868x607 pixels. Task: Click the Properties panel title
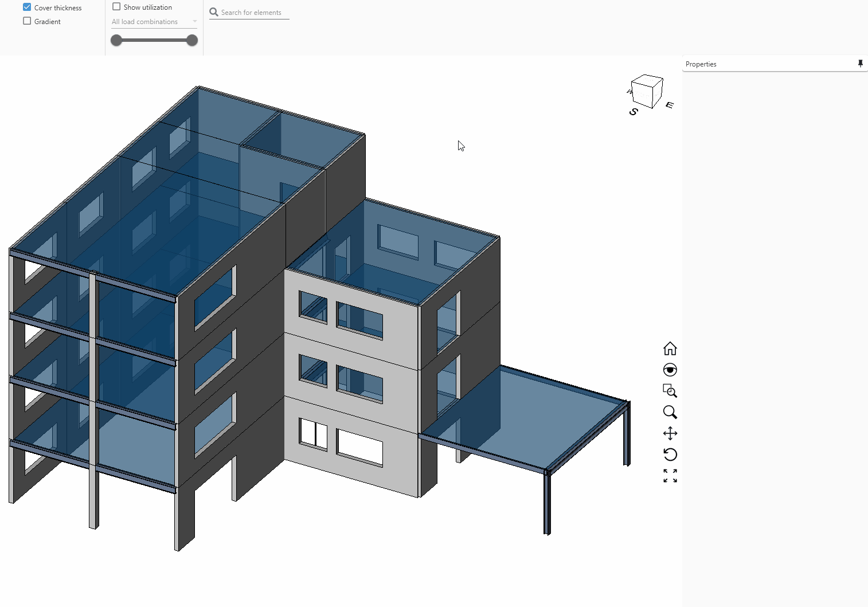click(701, 64)
